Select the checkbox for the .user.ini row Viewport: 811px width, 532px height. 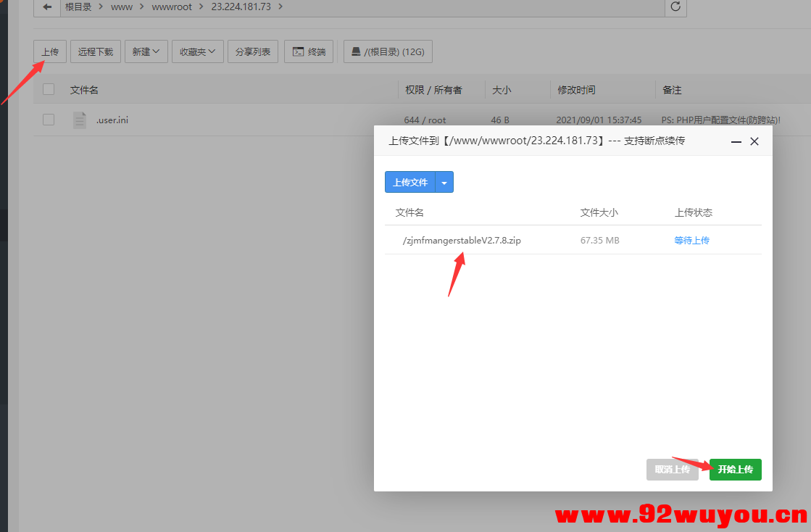point(48,120)
